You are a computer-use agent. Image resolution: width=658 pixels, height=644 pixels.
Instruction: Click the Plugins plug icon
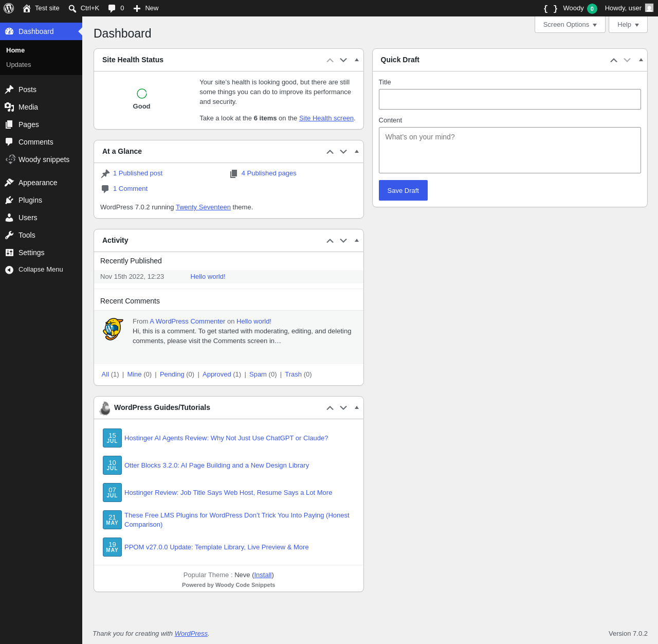point(9,200)
